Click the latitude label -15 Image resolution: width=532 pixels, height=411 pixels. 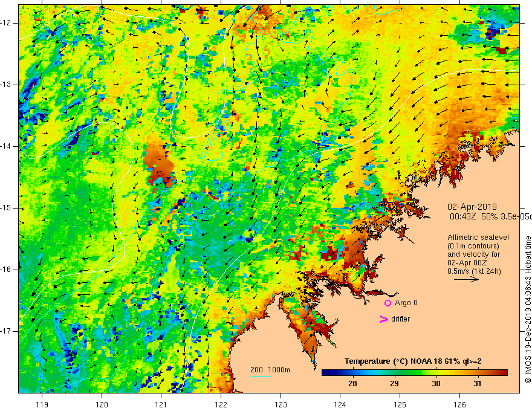click(x=6, y=208)
